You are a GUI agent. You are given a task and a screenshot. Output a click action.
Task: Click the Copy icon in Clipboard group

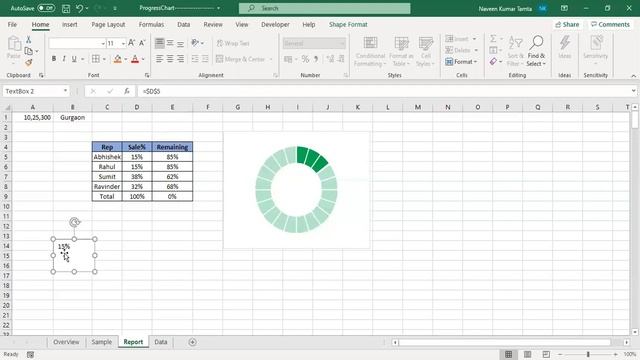[29, 51]
